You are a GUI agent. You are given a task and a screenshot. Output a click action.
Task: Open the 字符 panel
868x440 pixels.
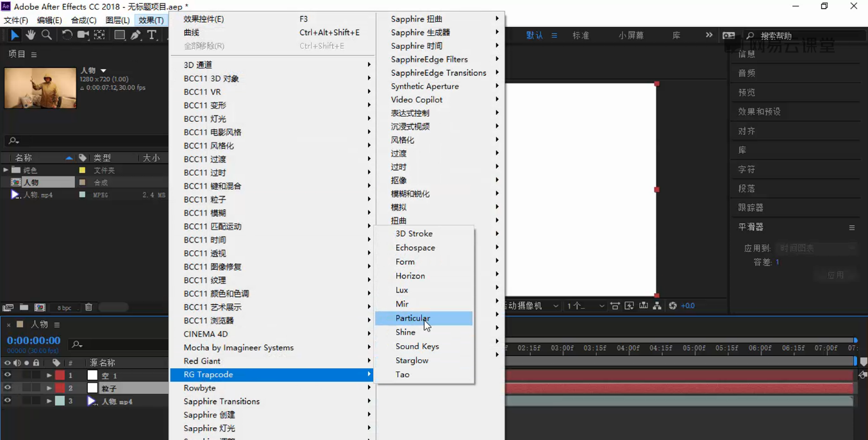point(746,169)
